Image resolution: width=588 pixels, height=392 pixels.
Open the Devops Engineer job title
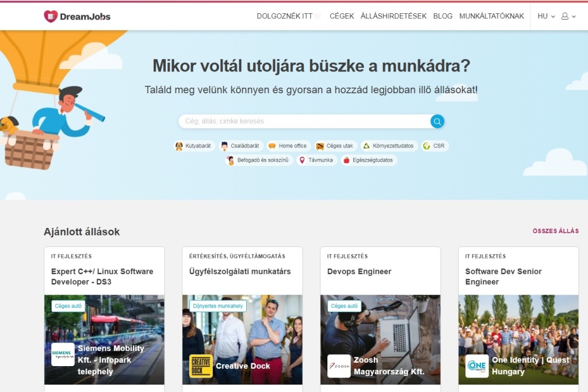tap(359, 272)
